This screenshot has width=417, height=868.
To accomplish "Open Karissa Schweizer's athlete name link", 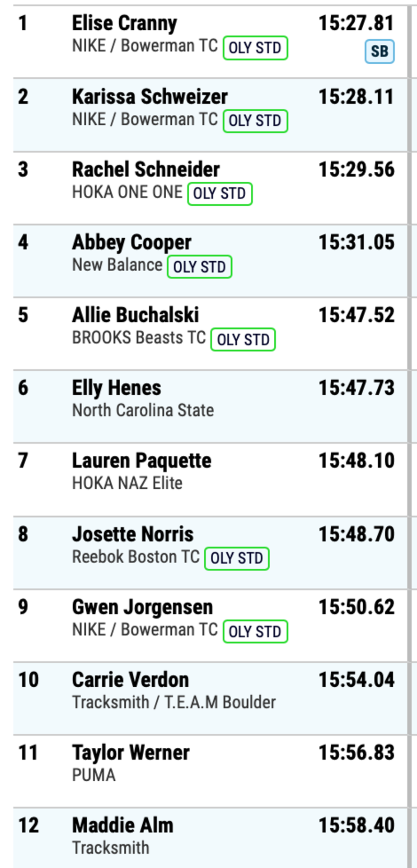I will click(150, 96).
